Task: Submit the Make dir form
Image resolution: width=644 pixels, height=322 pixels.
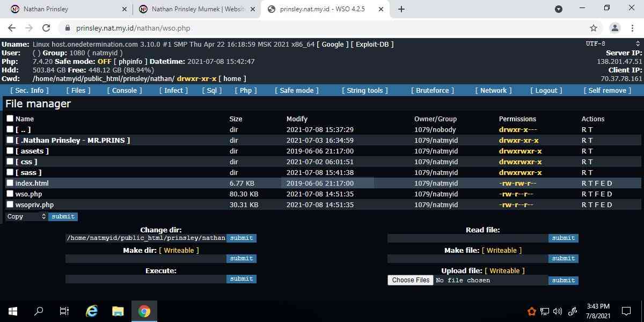Action: tap(241, 258)
